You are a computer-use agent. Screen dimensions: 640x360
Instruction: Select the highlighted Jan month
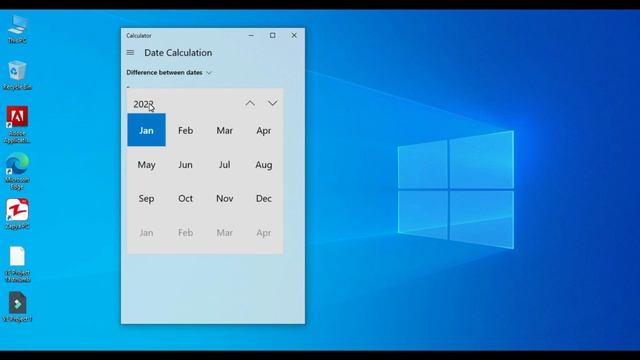pos(147,130)
